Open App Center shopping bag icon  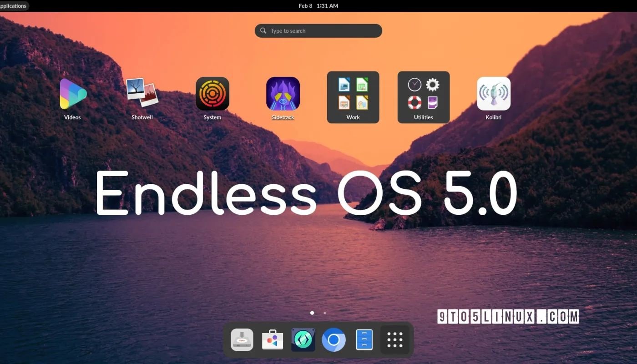pos(273,339)
